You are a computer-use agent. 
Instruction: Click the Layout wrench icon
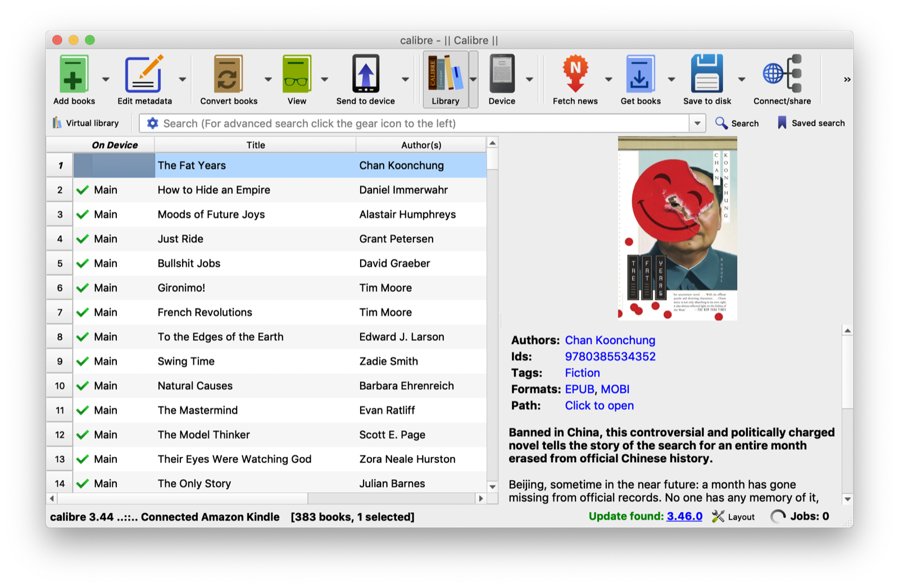point(718,516)
